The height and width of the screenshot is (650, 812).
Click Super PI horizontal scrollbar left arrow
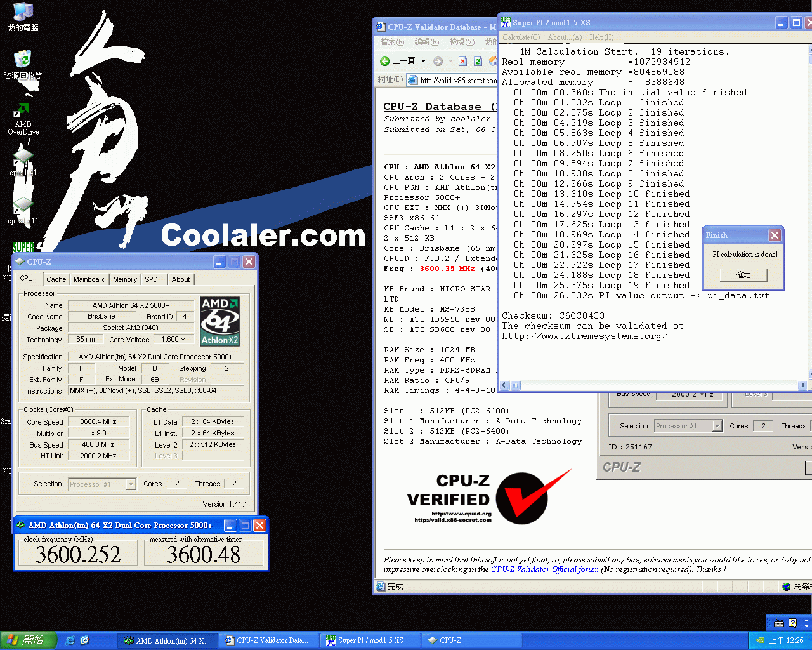tap(505, 385)
